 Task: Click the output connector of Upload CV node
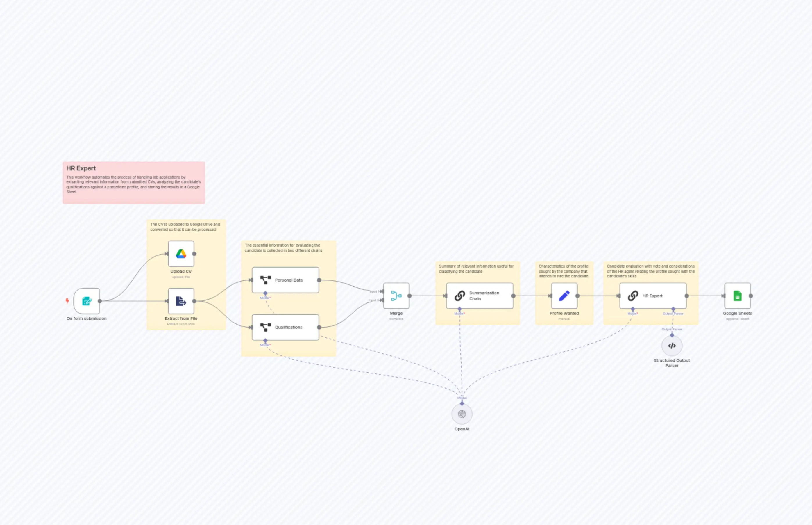tap(194, 254)
